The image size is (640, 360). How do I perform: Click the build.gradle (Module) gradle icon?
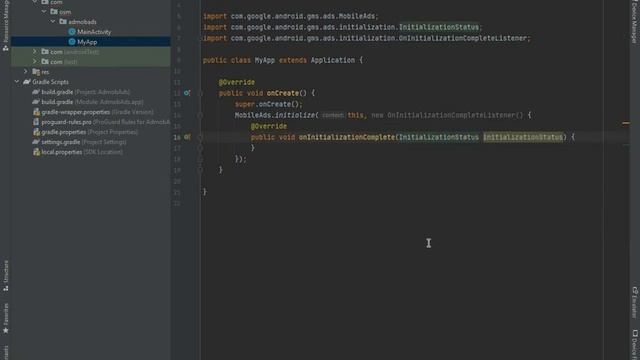click(36, 102)
